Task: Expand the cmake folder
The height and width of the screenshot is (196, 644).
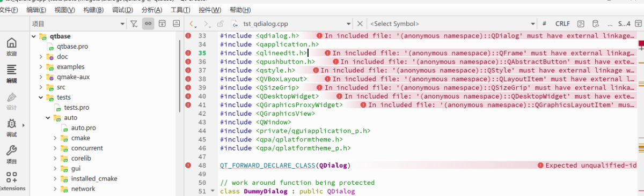Action: (x=55, y=138)
